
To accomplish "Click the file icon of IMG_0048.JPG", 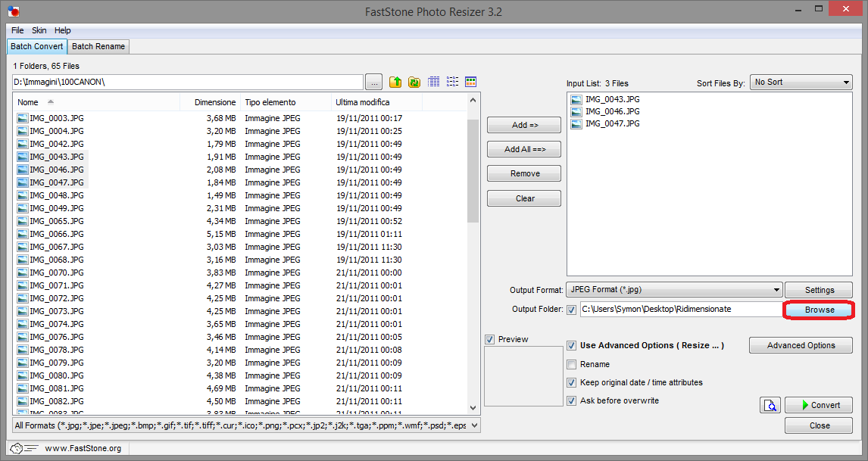I will (x=23, y=195).
